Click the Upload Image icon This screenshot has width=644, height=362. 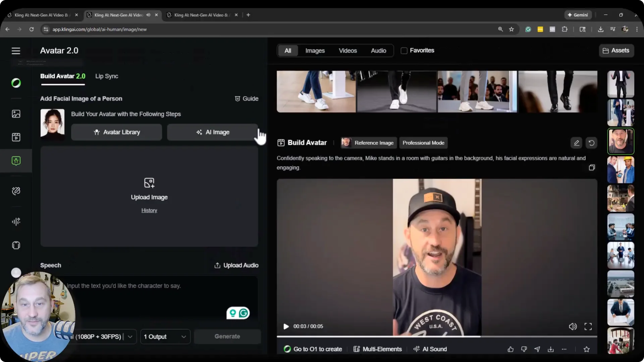coord(149,183)
